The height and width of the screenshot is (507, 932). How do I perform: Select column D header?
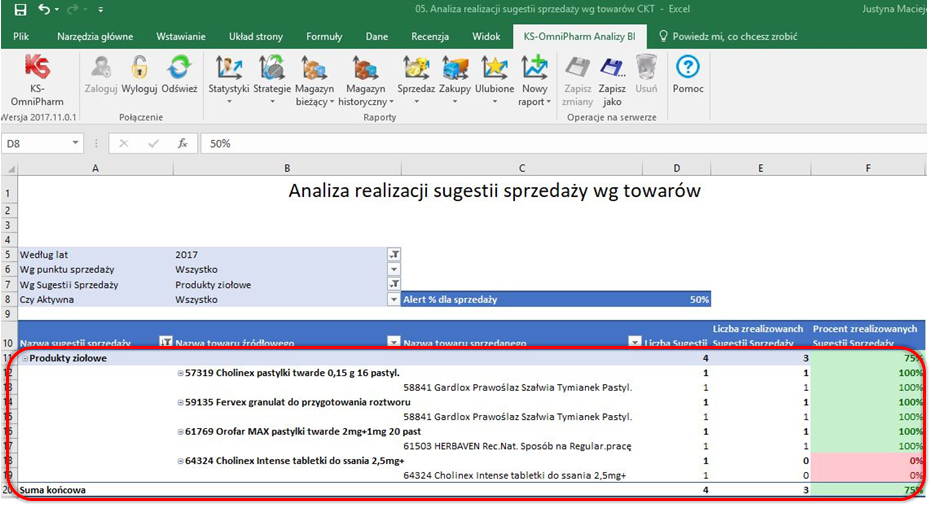pos(676,169)
